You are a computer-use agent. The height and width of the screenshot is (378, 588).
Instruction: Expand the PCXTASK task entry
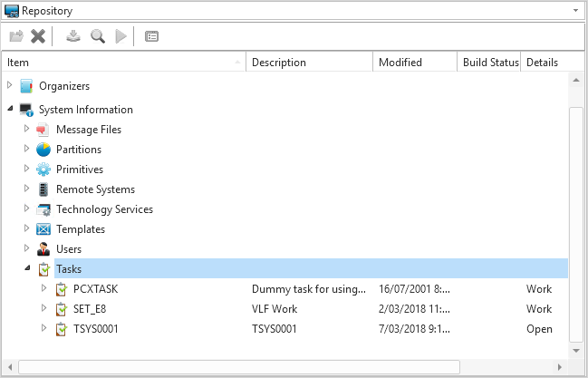point(43,288)
